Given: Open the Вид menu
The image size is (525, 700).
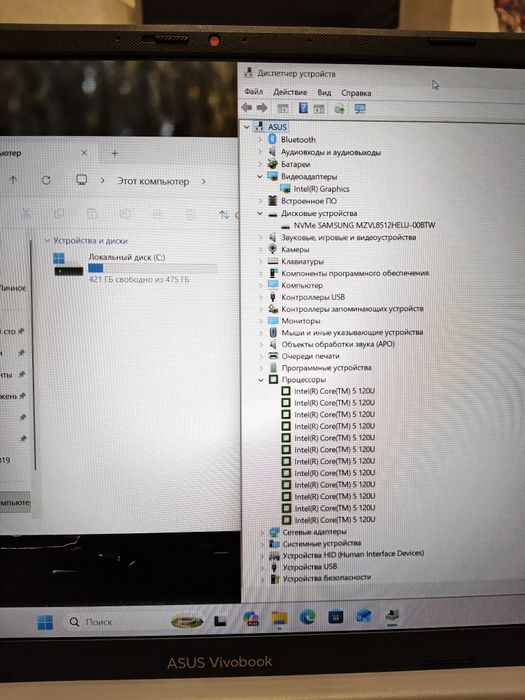Looking at the screenshot, I should click(x=324, y=92).
